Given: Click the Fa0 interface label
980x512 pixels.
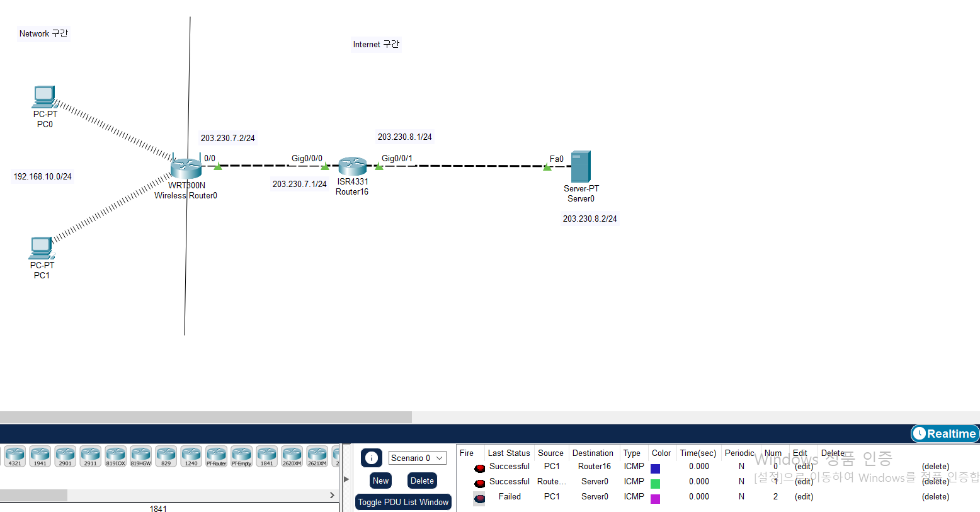Looking at the screenshot, I should 557,159.
